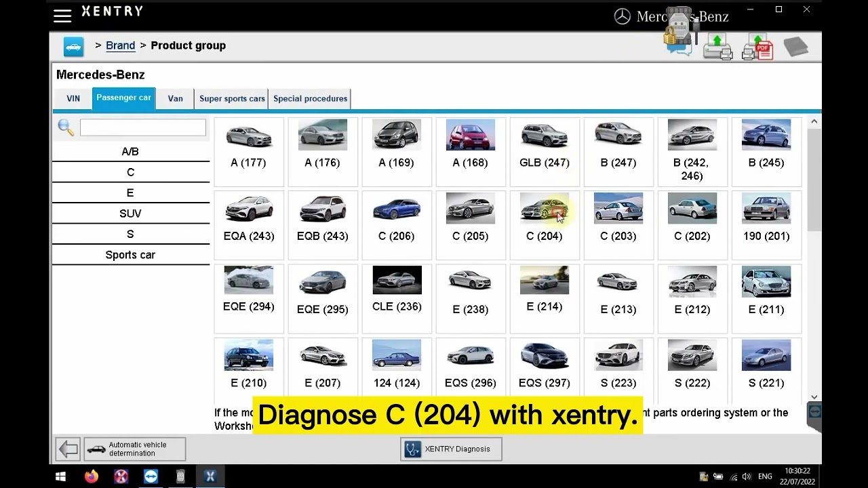Viewport: 868px width, 488px height.
Task: Open TeamViewer from the taskbar
Action: point(151,476)
